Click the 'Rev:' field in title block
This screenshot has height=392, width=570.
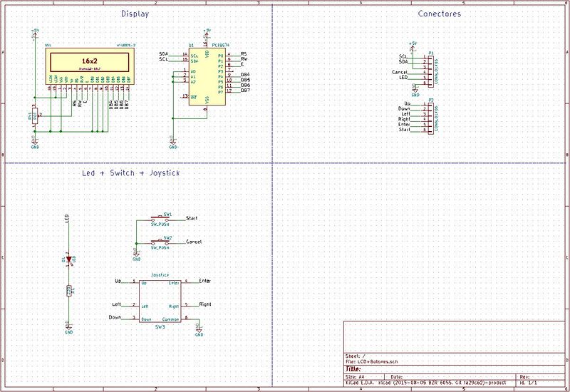(524, 377)
